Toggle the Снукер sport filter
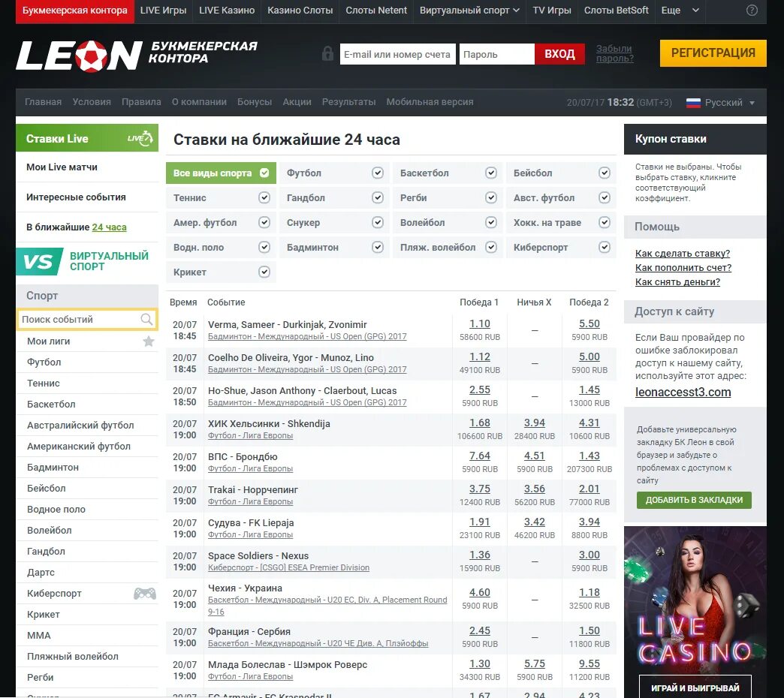 click(x=334, y=222)
